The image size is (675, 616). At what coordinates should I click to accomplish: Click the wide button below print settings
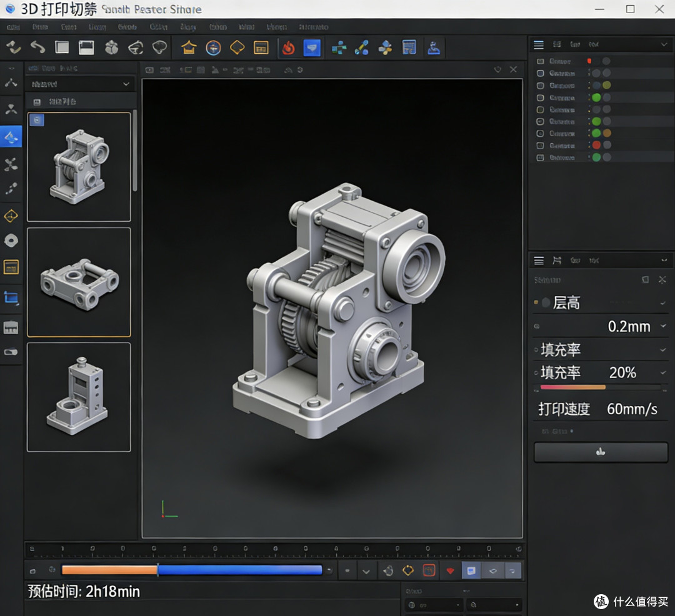(601, 452)
